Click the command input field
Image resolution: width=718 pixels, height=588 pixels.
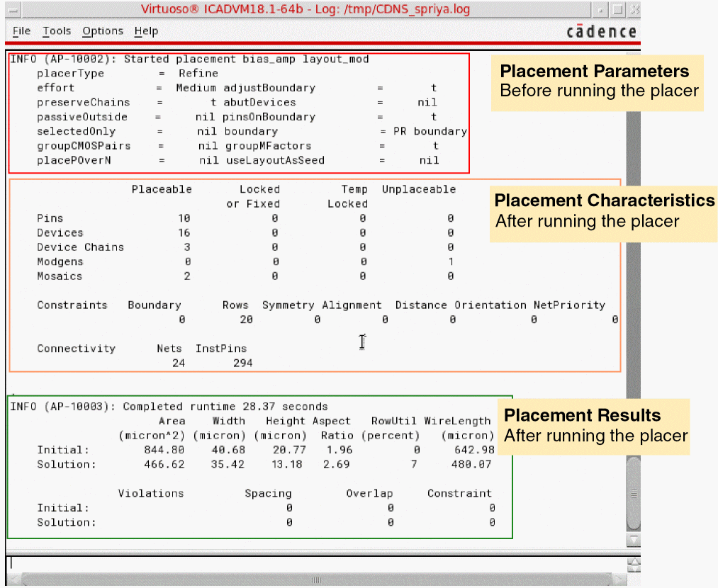coord(316,563)
